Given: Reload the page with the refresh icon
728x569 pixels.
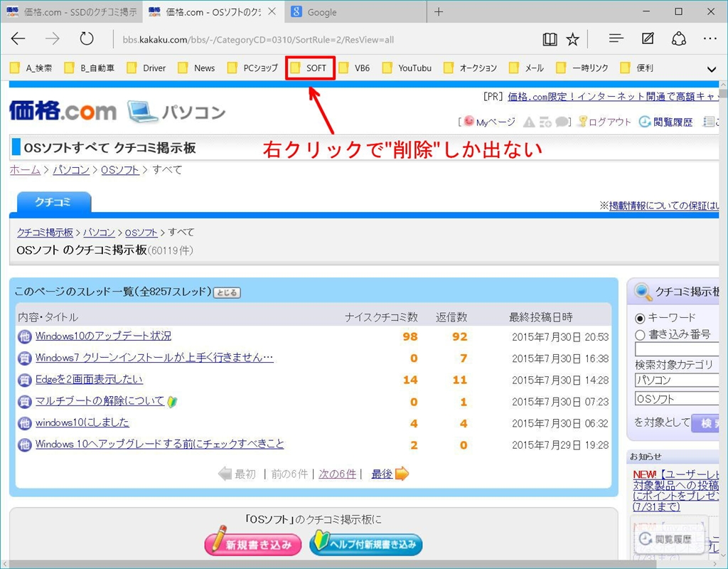Looking at the screenshot, I should pos(86,39).
